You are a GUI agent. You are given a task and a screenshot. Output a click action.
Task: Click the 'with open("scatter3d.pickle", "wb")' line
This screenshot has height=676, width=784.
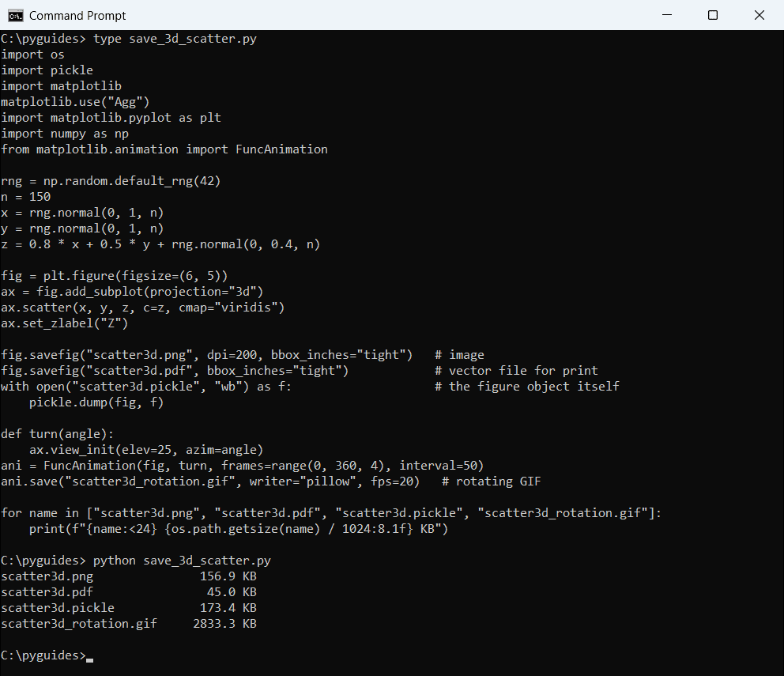[x=146, y=387]
